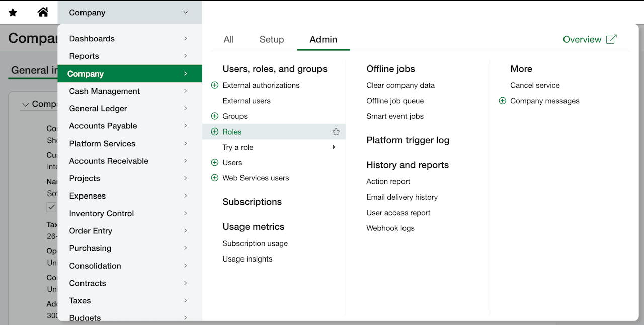The width and height of the screenshot is (644, 325).
Task: Open Usage insights
Action: pyautogui.click(x=248, y=259)
